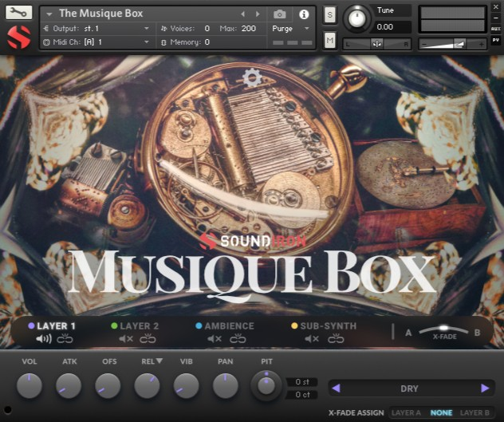Image resolution: width=504 pixels, height=422 pixels.
Task: Unmute Sub-Synth layer speaker icon
Action: [x=312, y=339]
